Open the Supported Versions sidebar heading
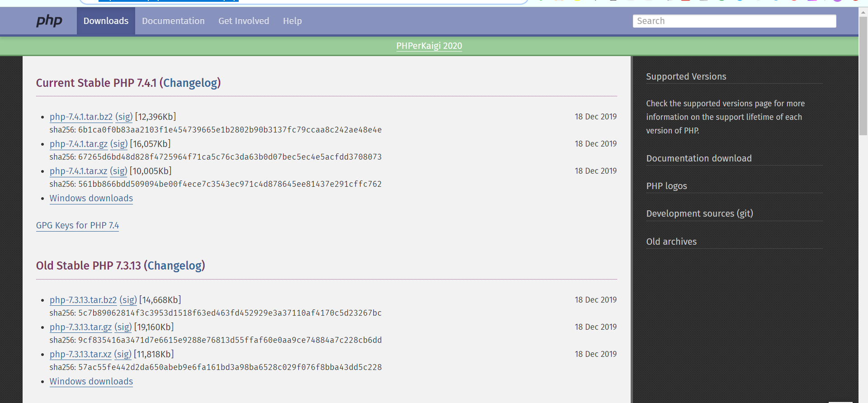Screen dimensions: 868x403 pos(686,76)
